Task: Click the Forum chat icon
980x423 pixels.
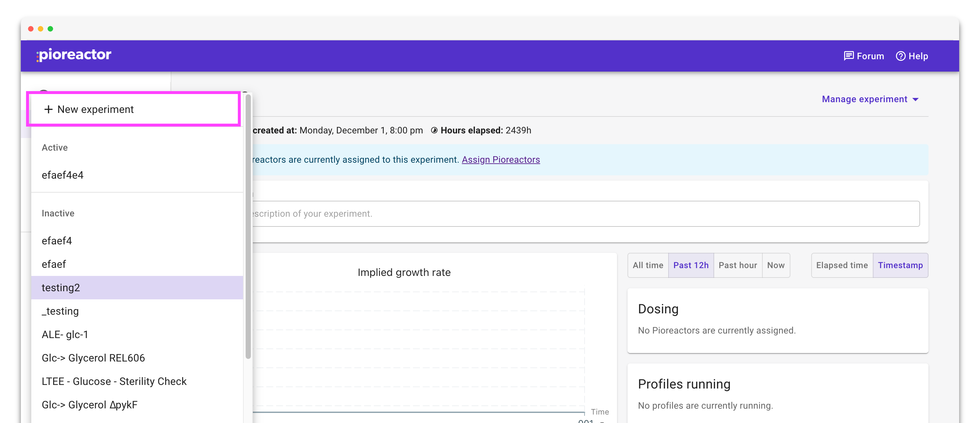Action: click(848, 56)
